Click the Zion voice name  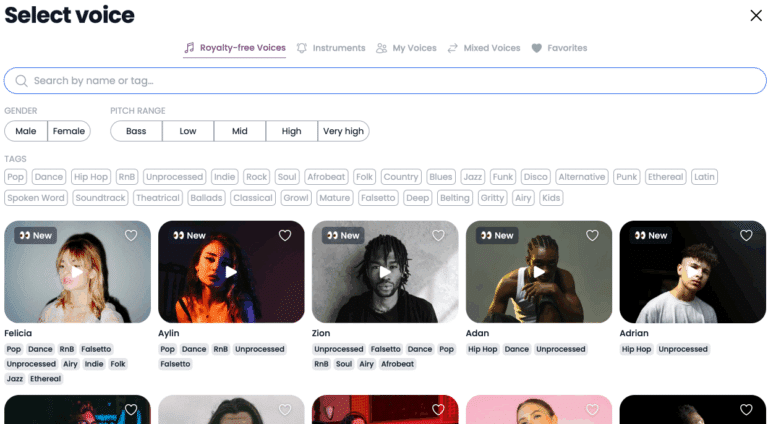point(321,333)
